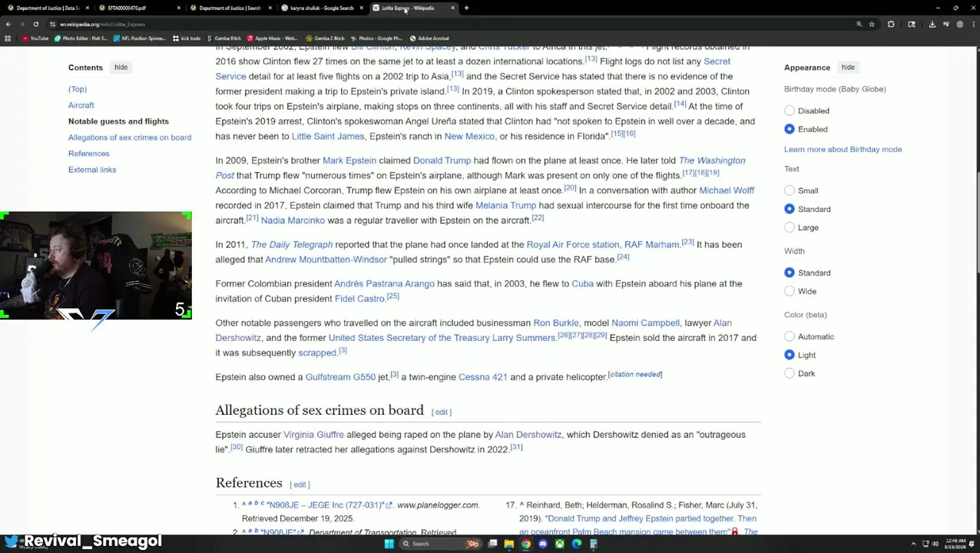Image resolution: width=980 pixels, height=553 pixels.
Task: Set page width to Wide
Action: (x=790, y=291)
